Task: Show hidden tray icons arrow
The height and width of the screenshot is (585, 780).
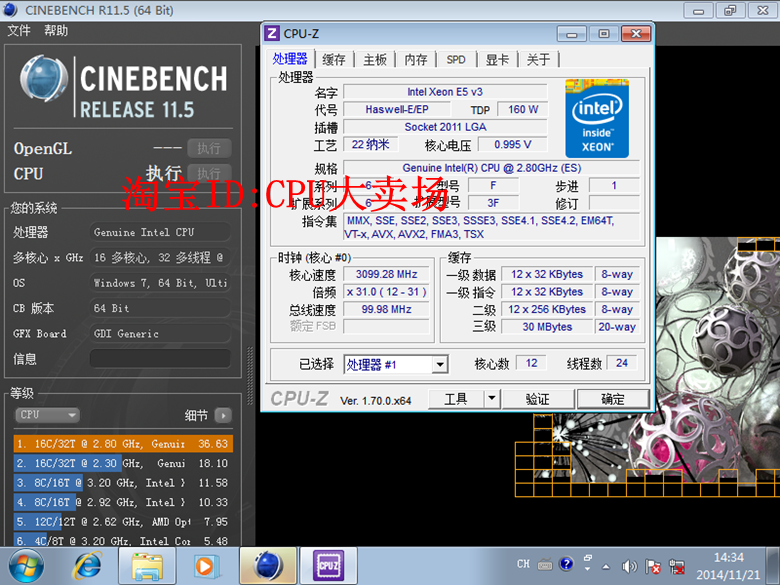Action: 606,566
